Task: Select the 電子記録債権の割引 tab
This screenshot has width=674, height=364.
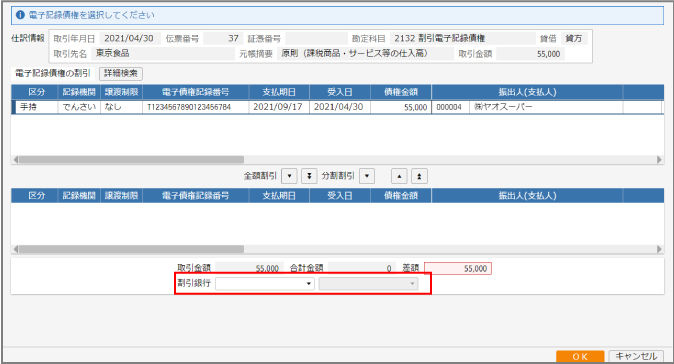Action: [x=53, y=73]
